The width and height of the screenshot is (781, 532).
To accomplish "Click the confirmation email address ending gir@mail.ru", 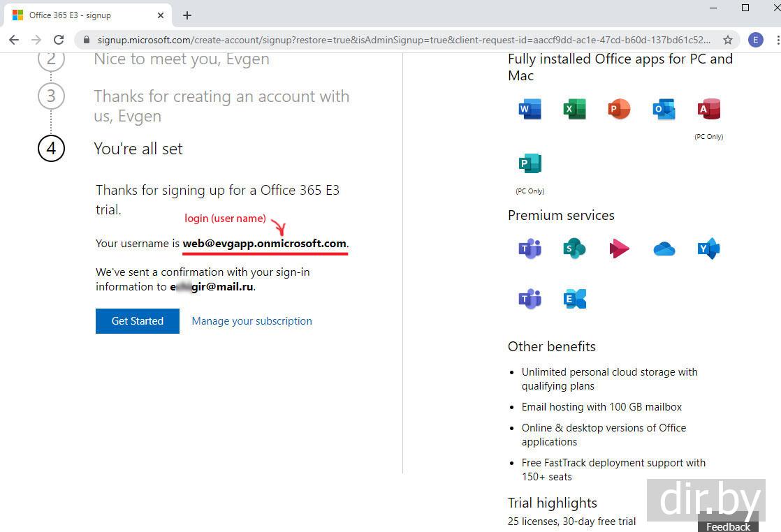I will click(x=212, y=287).
